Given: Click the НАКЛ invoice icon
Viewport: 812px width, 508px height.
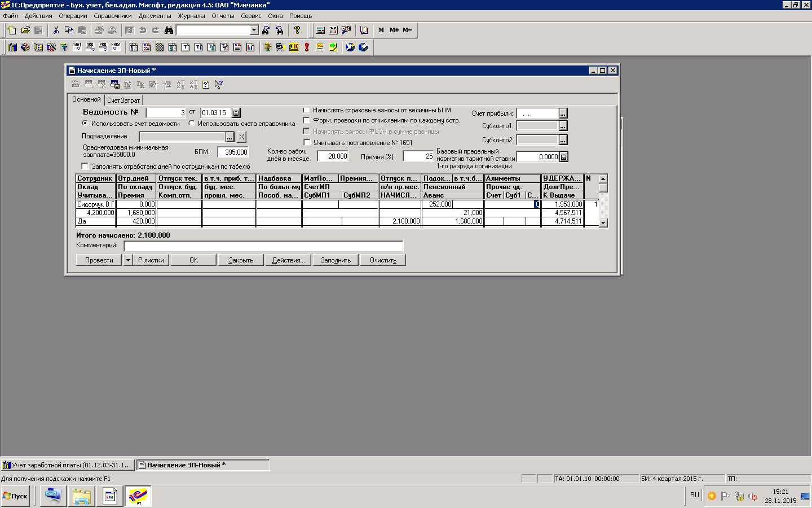Looking at the screenshot, I should (116, 47).
